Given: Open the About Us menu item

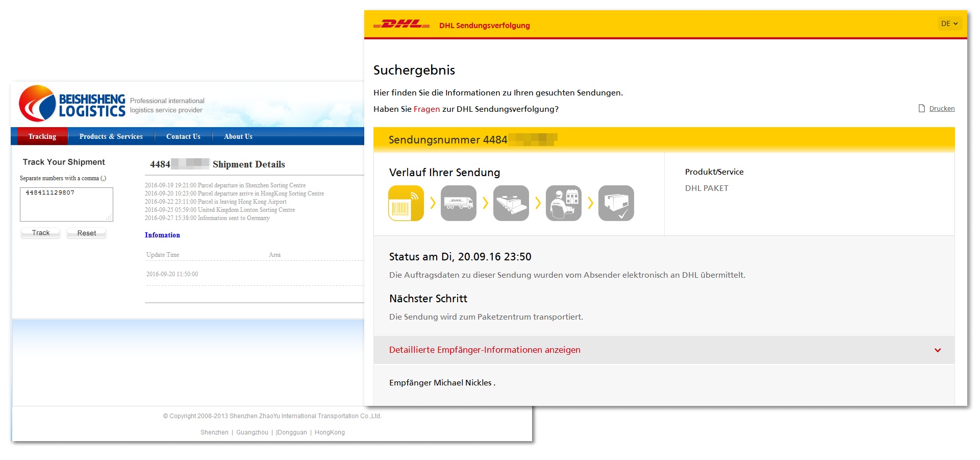Looking at the screenshot, I should [238, 136].
